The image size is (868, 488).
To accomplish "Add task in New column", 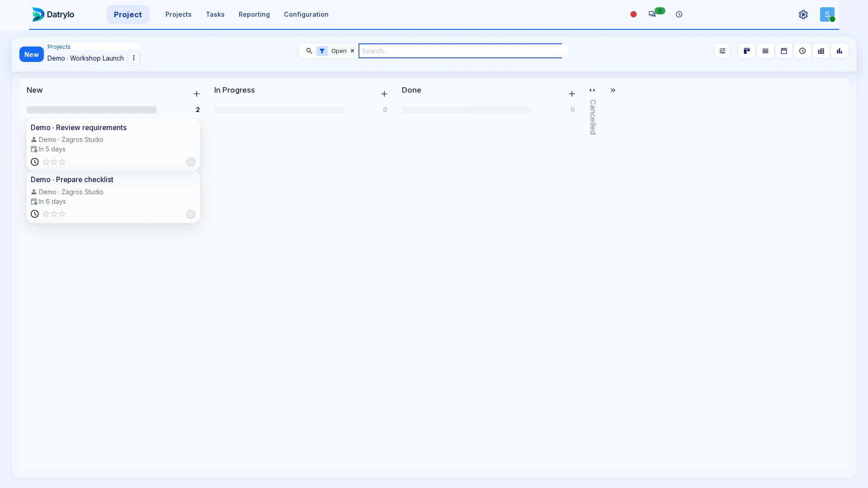I will point(197,94).
